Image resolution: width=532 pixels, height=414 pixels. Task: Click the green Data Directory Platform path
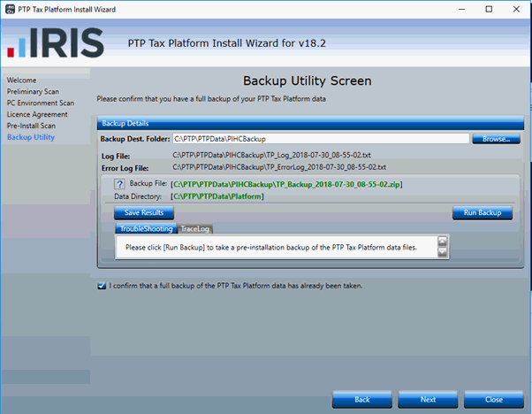point(217,196)
